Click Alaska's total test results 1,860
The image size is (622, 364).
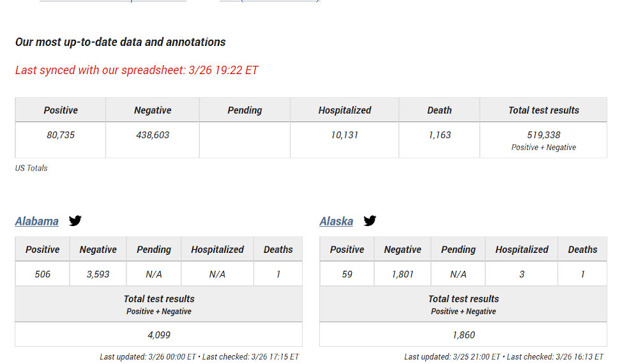464,335
